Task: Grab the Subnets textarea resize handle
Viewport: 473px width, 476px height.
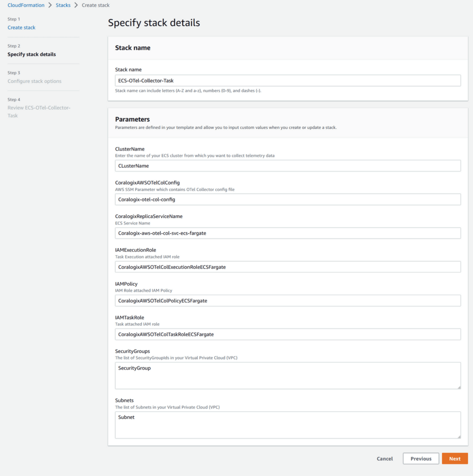Action: pos(459,436)
